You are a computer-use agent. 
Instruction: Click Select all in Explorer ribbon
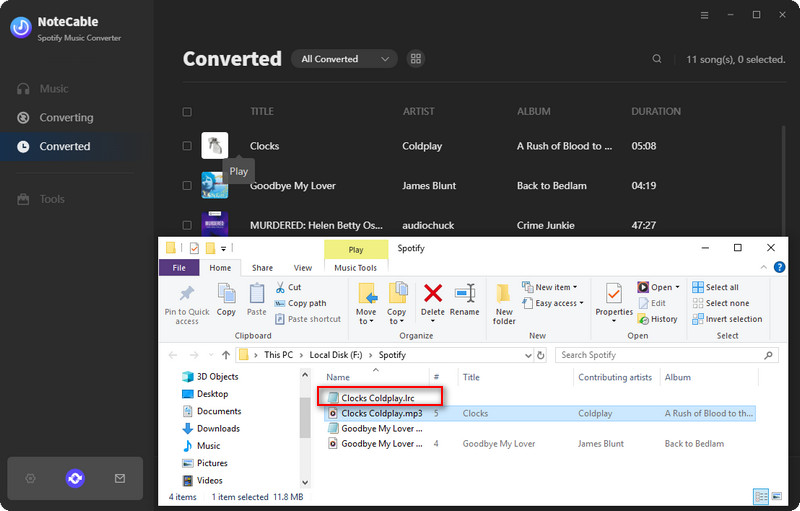coord(715,287)
